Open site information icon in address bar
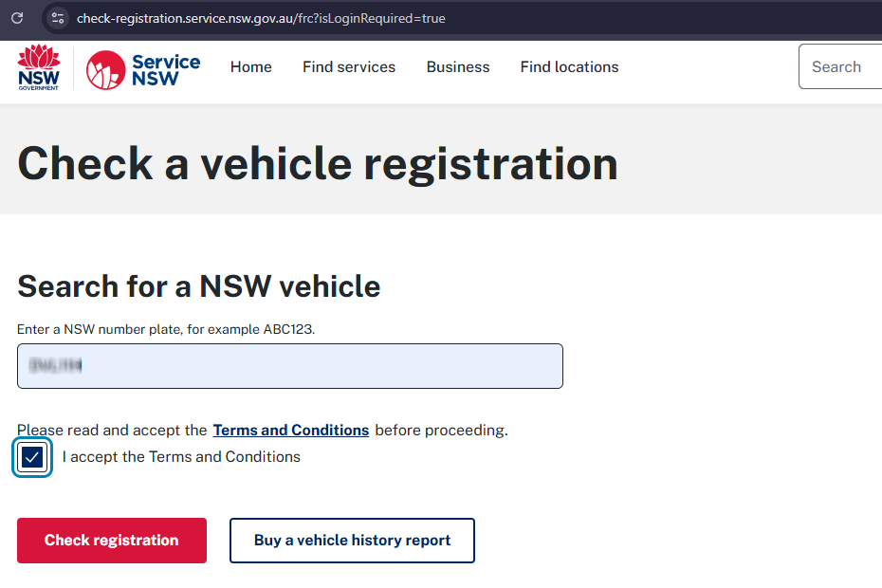This screenshot has height=588, width=882. pyautogui.click(x=58, y=18)
